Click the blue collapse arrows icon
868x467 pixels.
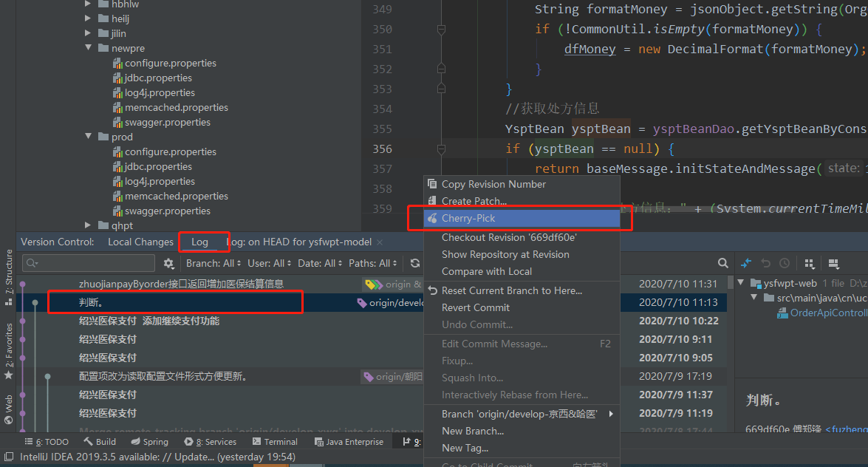click(x=745, y=263)
